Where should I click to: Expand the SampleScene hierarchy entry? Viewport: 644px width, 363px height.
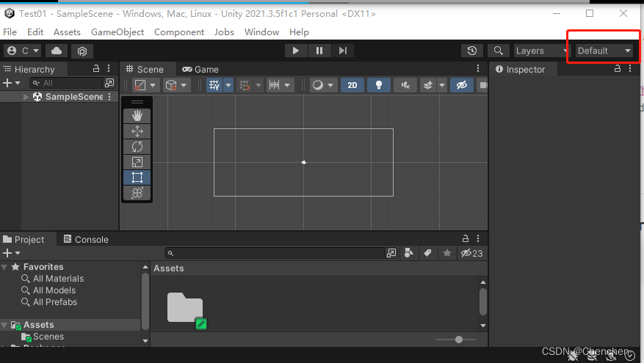(26, 97)
